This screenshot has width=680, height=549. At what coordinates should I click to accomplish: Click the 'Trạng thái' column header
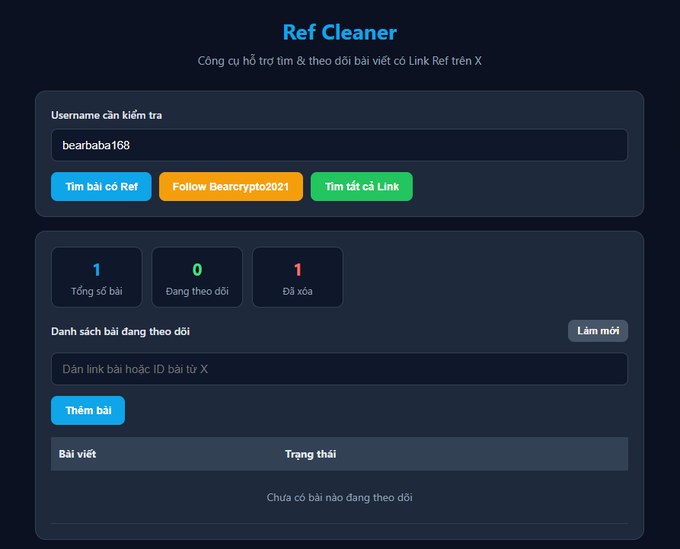click(x=311, y=454)
